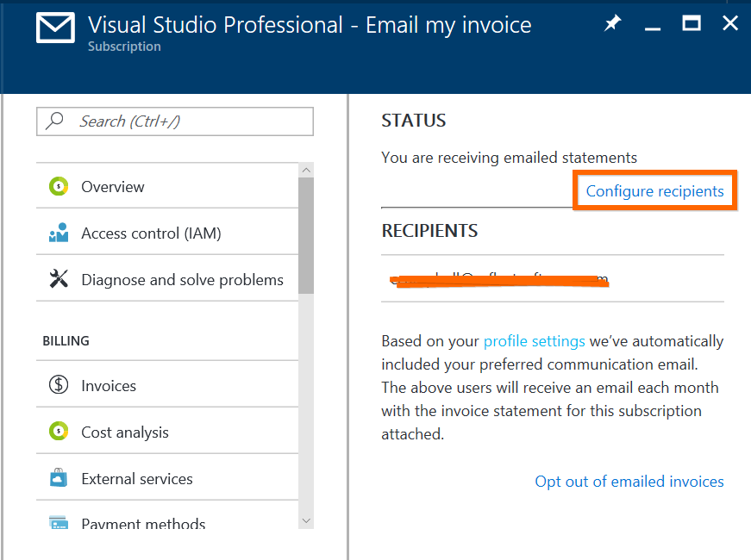Click the External services bag icon
Screen dimensions: 751x560
click(x=59, y=478)
